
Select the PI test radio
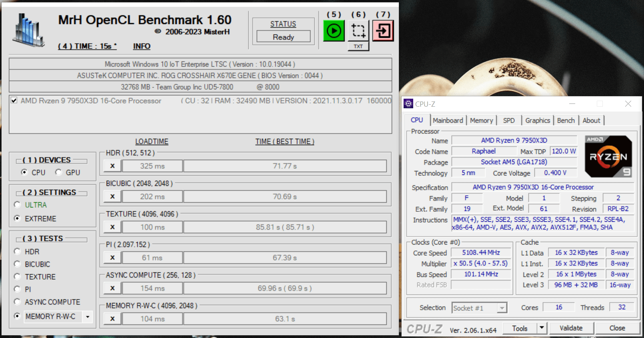[x=17, y=289]
